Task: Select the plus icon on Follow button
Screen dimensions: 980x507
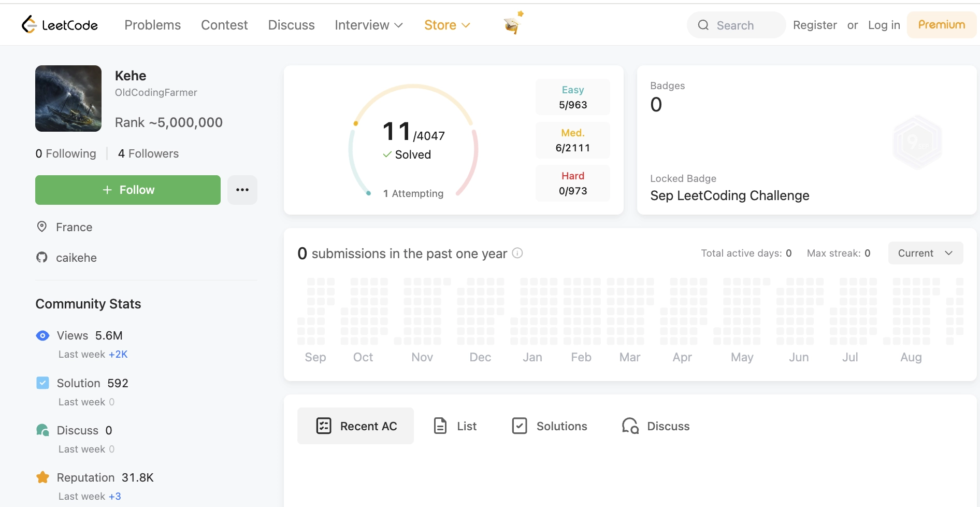Action: 107,190
